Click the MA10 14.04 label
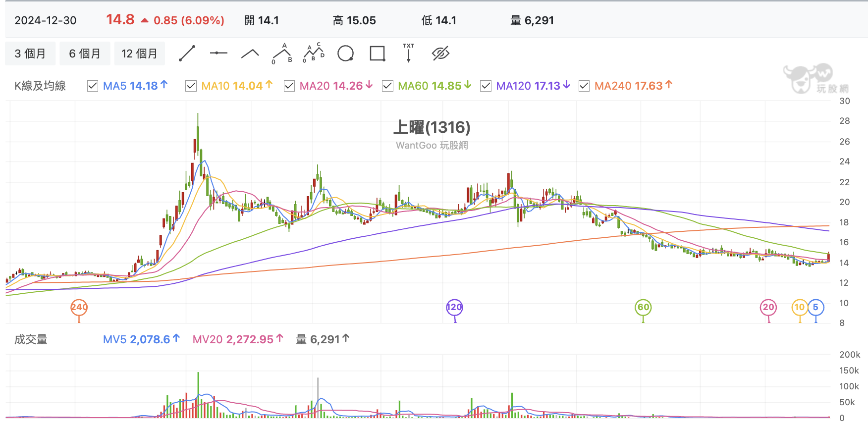The image size is (868, 426). coord(237,86)
